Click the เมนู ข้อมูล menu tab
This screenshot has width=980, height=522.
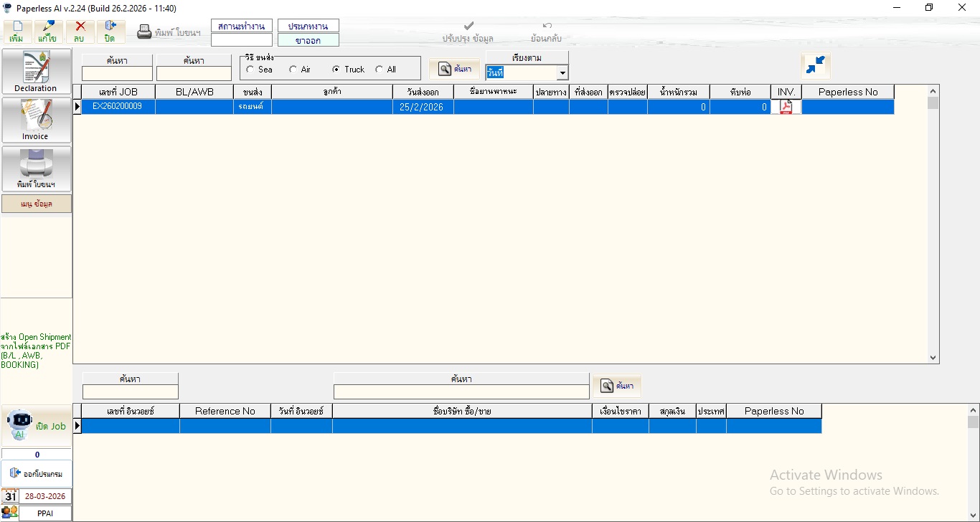tap(36, 204)
